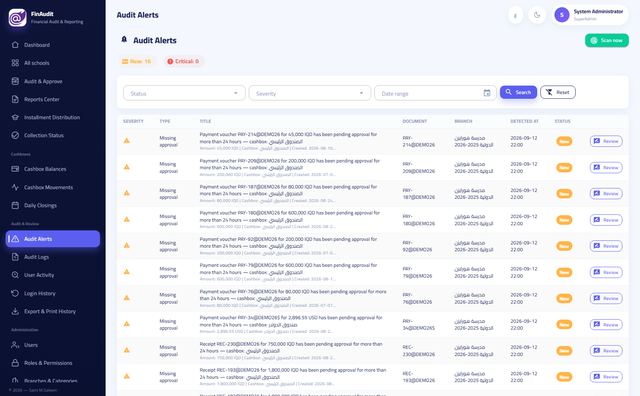The image size is (640, 396).
Task: Click the purple S avatar
Action: tap(562, 15)
